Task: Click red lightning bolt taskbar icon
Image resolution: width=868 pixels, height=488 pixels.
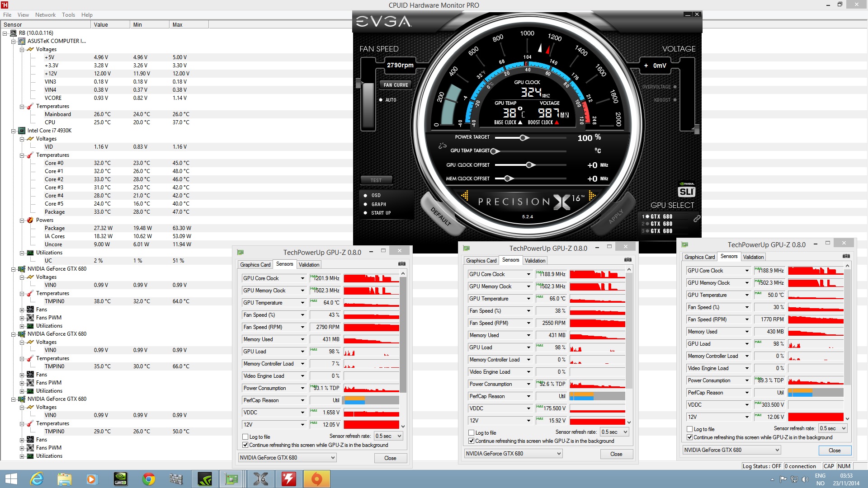Action: click(288, 479)
